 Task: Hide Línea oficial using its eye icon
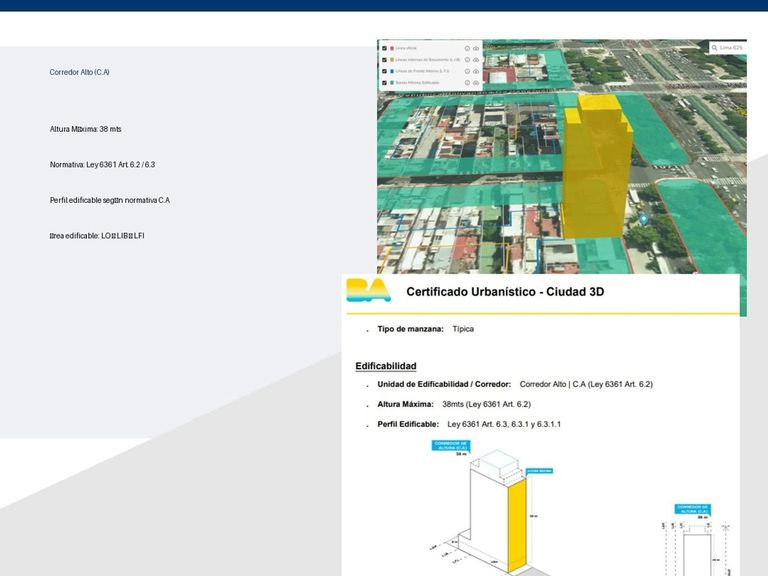[476, 47]
